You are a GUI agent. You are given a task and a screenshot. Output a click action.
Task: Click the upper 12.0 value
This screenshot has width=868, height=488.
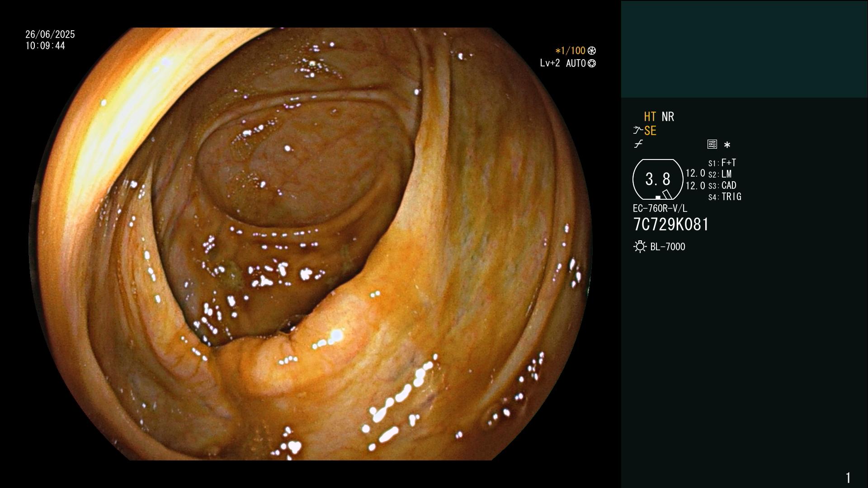[695, 173]
